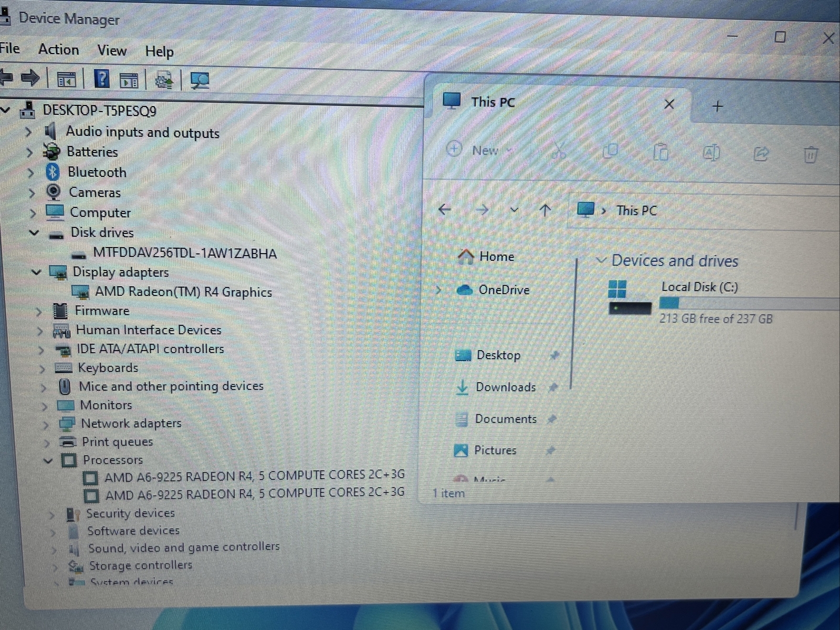Select Print queues category
Image resolution: width=840 pixels, height=630 pixels.
click(x=117, y=442)
